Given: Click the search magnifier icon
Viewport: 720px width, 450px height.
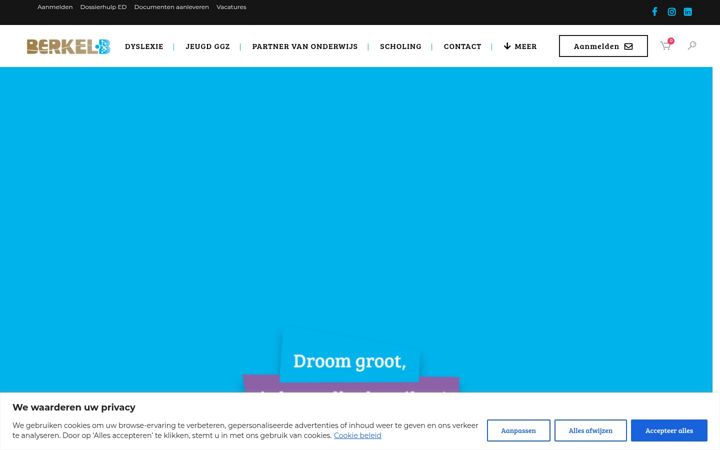Looking at the screenshot, I should tap(692, 45).
